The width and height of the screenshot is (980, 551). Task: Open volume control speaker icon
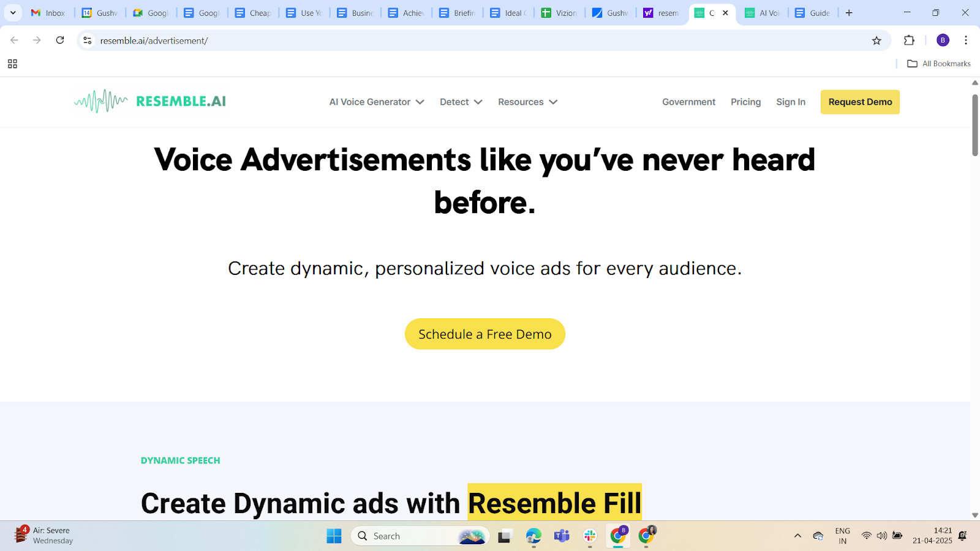(881, 536)
